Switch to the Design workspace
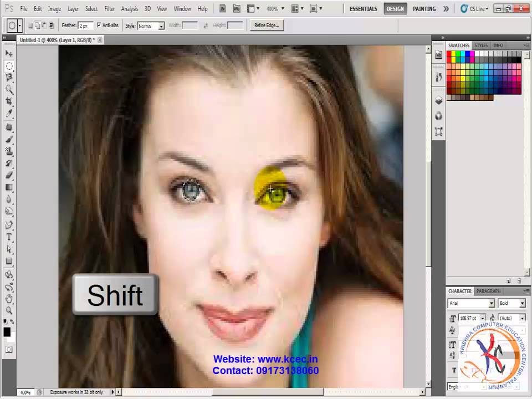The width and height of the screenshot is (532, 399). (395, 9)
